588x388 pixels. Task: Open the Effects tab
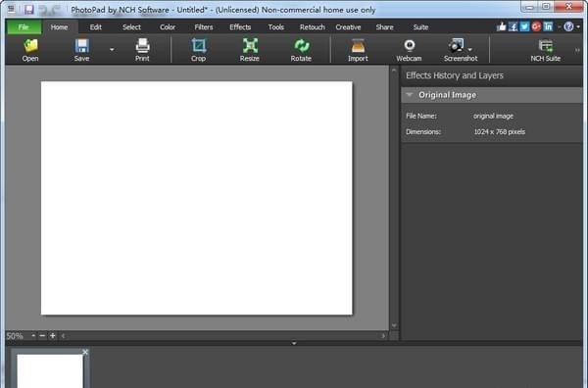240,27
